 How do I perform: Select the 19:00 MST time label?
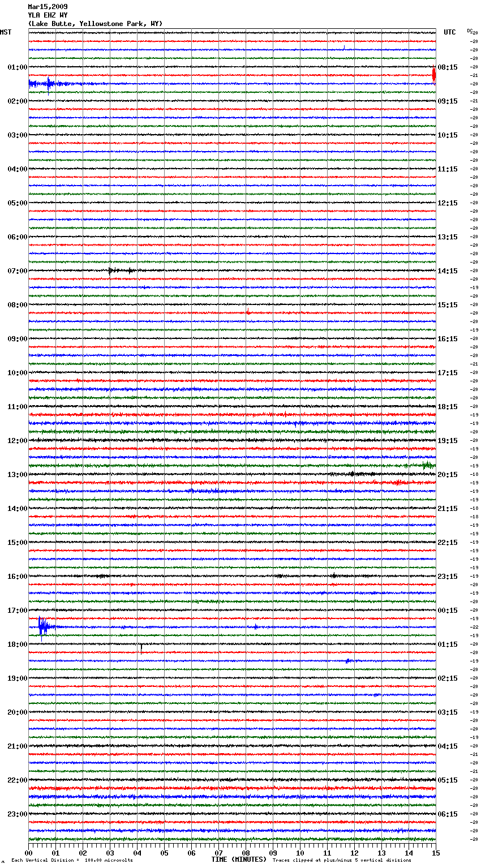pyautogui.click(x=18, y=678)
